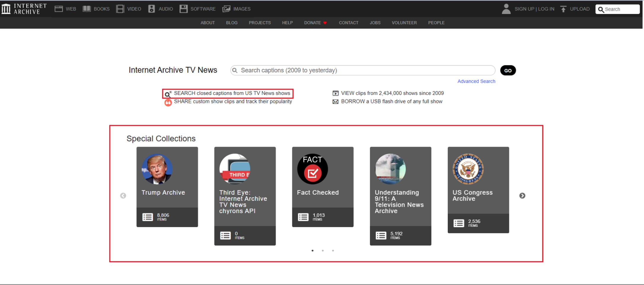
Task: Click the items list icon on Understanding 9/11
Action: pyautogui.click(x=381, y=235)
